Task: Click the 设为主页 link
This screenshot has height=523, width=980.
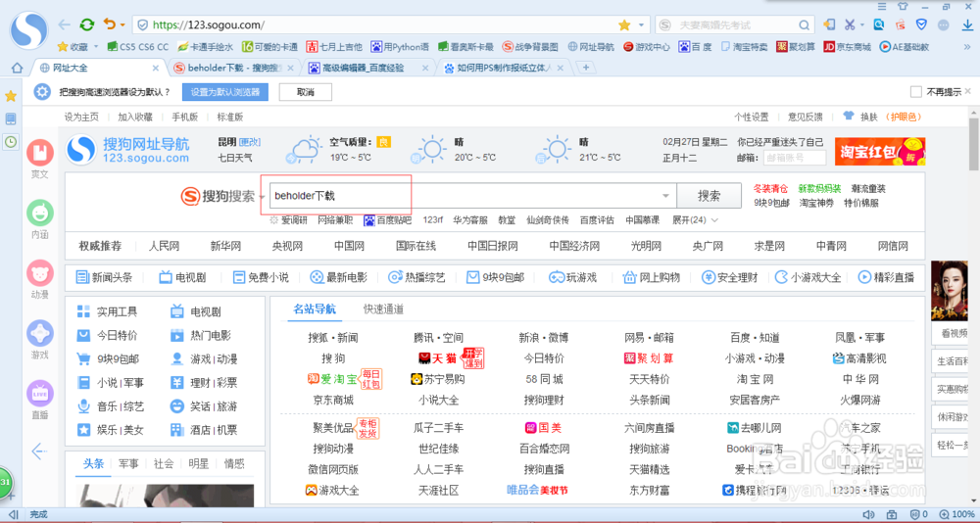Action: pyautogui.click(x=81, y=117)
